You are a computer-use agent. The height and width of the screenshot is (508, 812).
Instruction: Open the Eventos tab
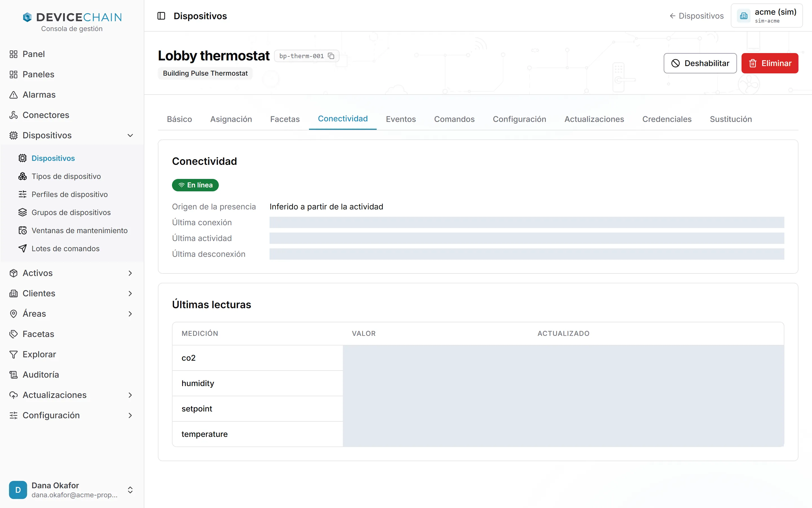pos(401,119)
